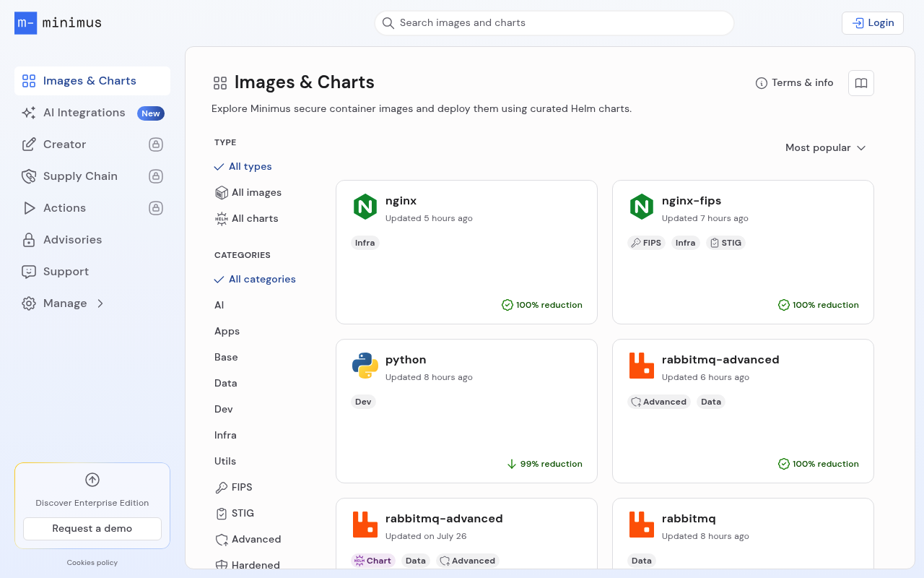Select the All types filter
Viewport: 924px width, 578px height.
243,166
